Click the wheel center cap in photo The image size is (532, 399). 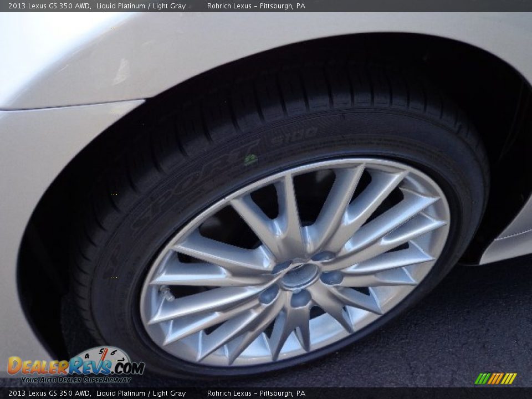pos(300,276)
